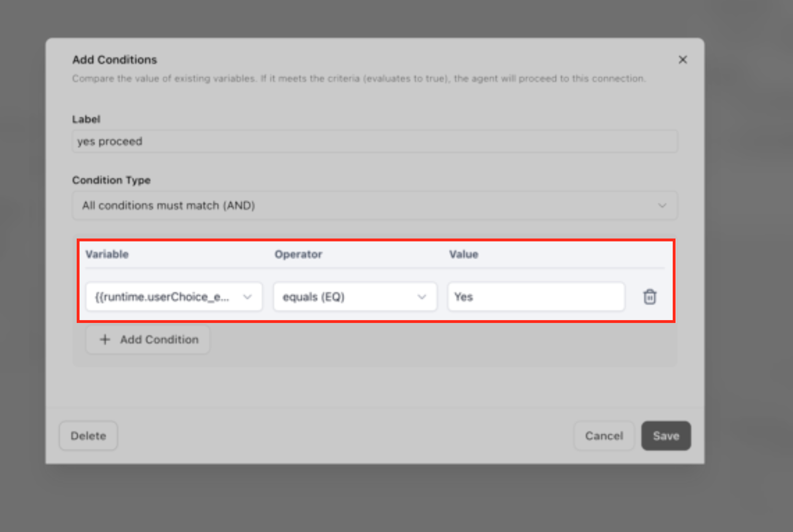
Task: Click the Value field containing Yes
Action: pos(536,297)
